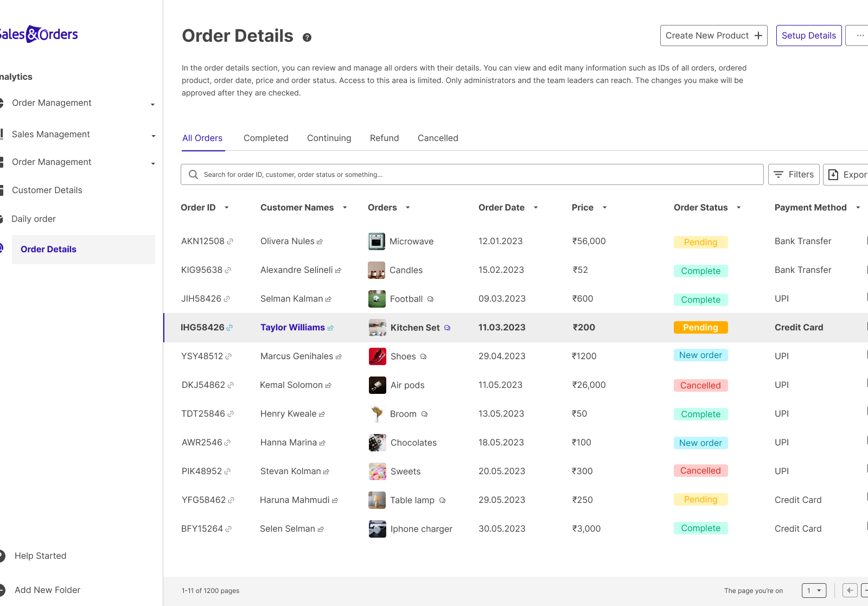Copy the link for order AKN12508
Viewport: 868px width, 606px height.
(229, 241)
